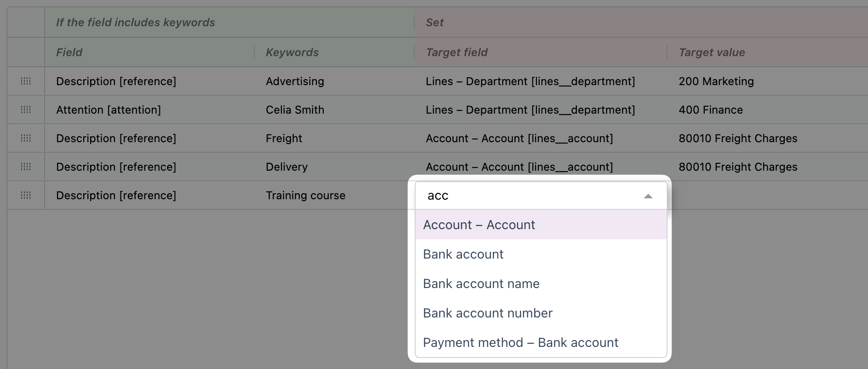Click the 'Training course' keyword cell
868x369 pixels.
tap(334, 195)
